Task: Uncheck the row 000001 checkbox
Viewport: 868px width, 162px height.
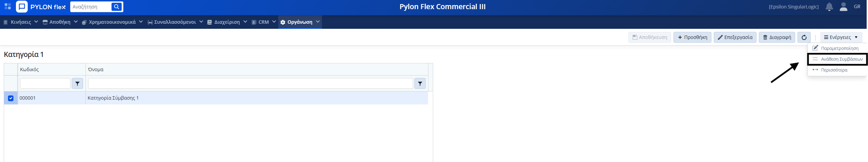Action: pyautogui.click(x=11, y=98)
